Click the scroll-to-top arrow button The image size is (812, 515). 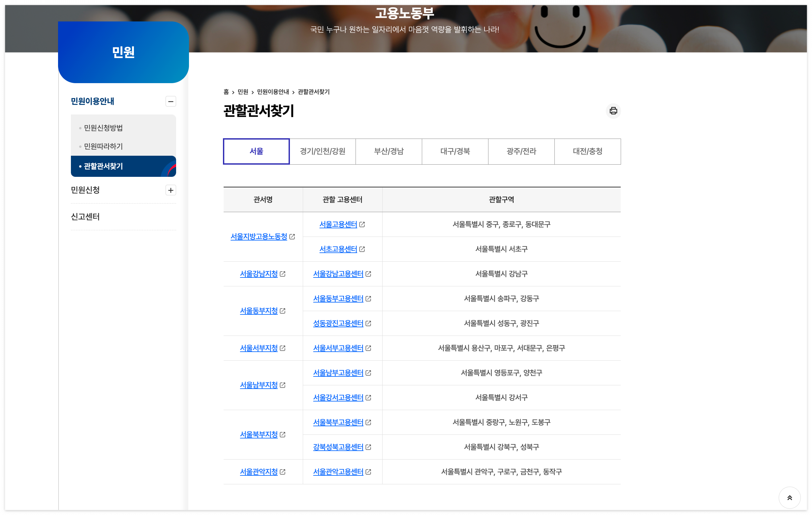[x=789, y=498]
